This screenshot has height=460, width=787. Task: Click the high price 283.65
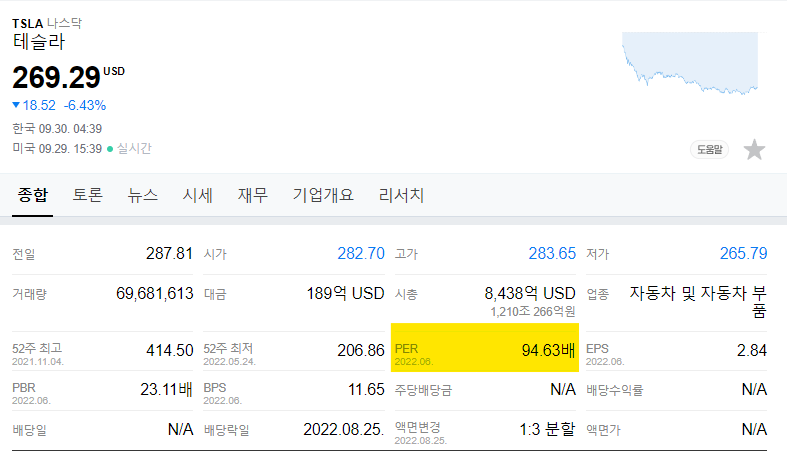point(552,253)
